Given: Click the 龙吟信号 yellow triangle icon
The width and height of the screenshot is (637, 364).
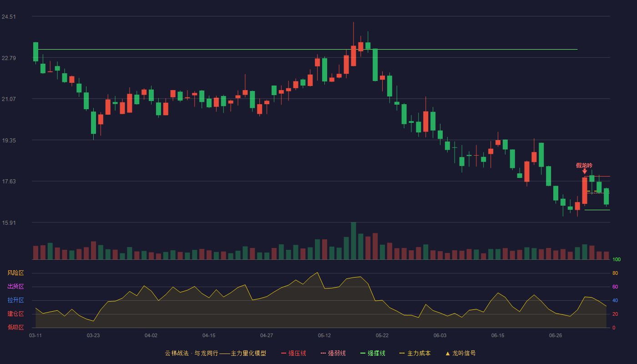Looking at the screenshot, I should [448, 353].
